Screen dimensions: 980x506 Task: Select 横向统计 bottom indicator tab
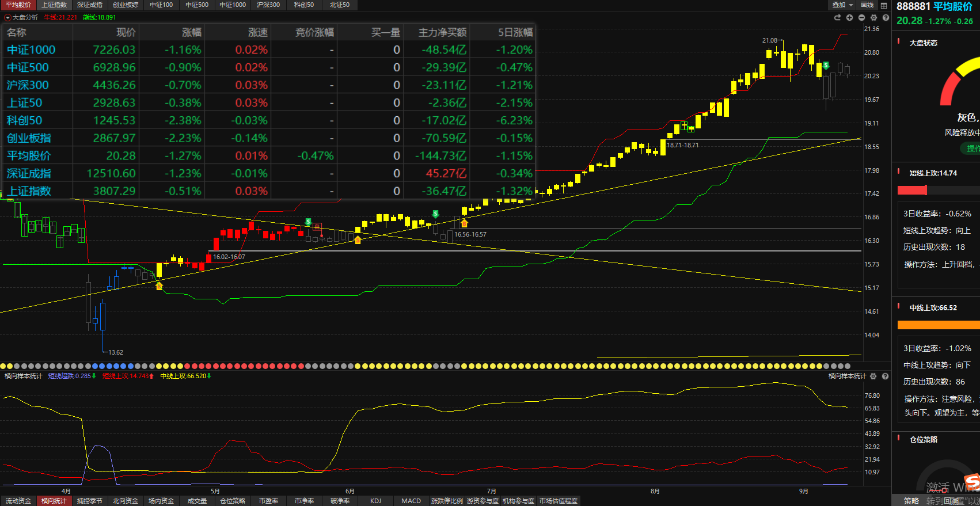54,501
